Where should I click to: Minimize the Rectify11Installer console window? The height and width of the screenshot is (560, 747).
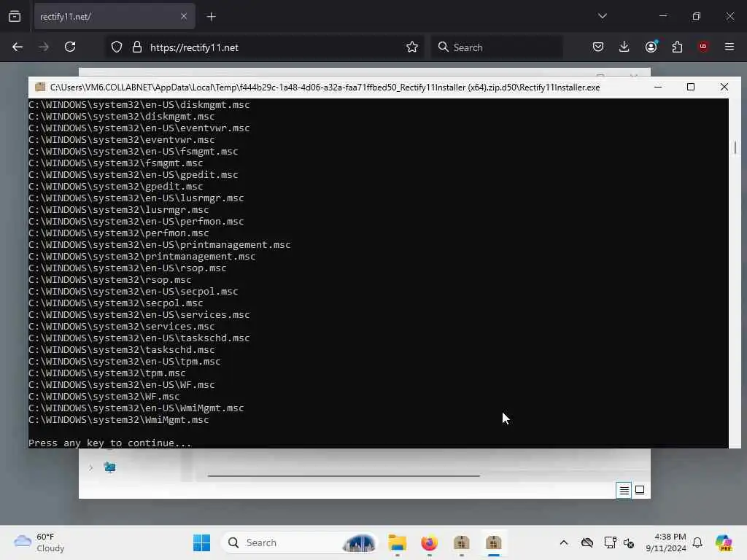point(658,87)
